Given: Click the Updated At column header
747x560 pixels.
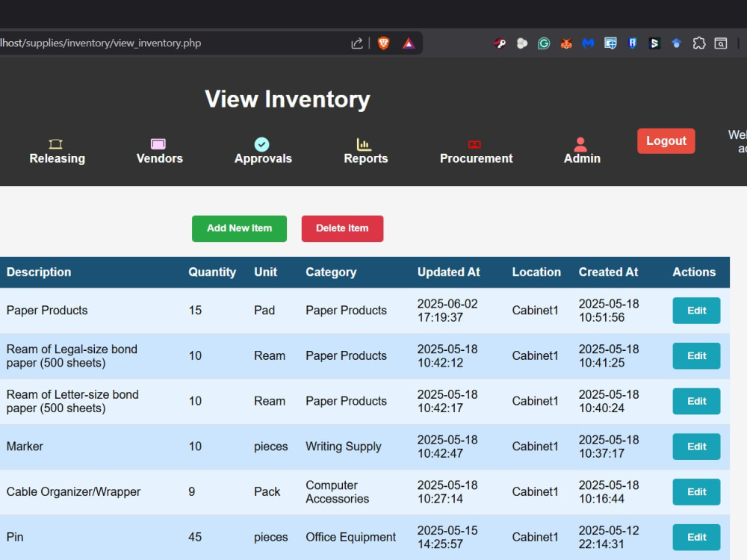Looking at the screenshot, I should click(x=449, y=272).
